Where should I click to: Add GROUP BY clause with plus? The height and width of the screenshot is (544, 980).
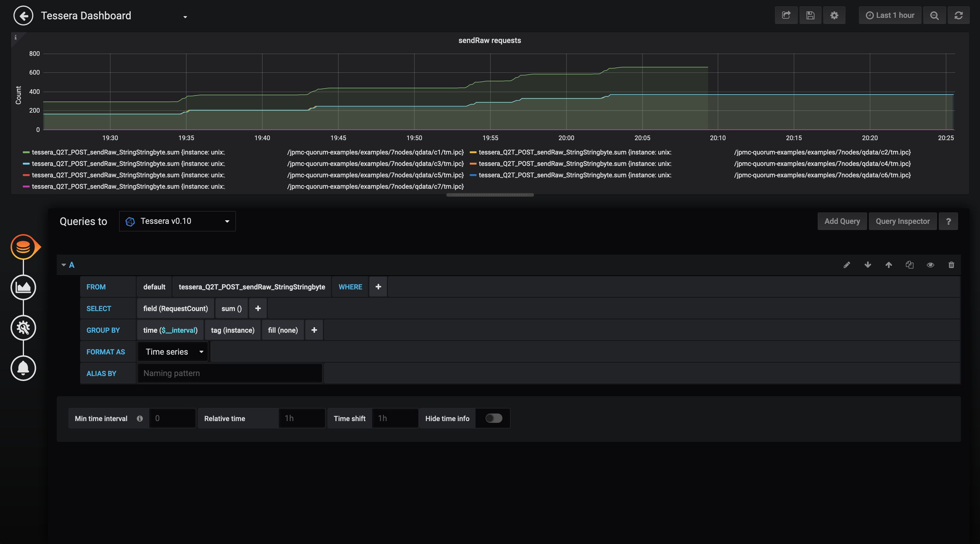click(x=314, y=330)
